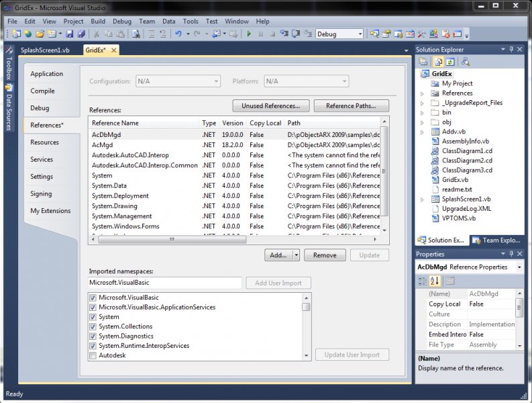This screenshot has height=403, width=532.
Task: Open Solution Explorer from the toolbar icon
Action: pyautogui.click(x=374, y=34)
